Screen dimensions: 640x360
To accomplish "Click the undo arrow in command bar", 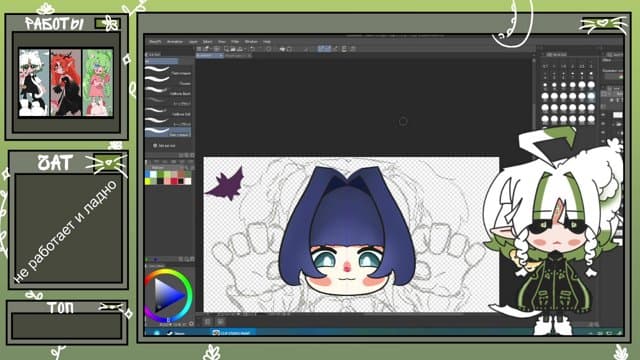I will tap(253, 49).
